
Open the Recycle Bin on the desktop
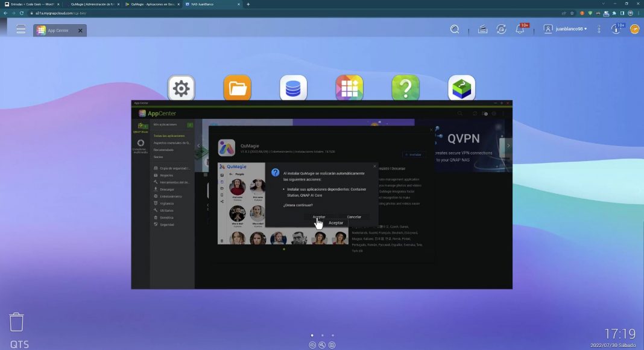coord(16,322)
